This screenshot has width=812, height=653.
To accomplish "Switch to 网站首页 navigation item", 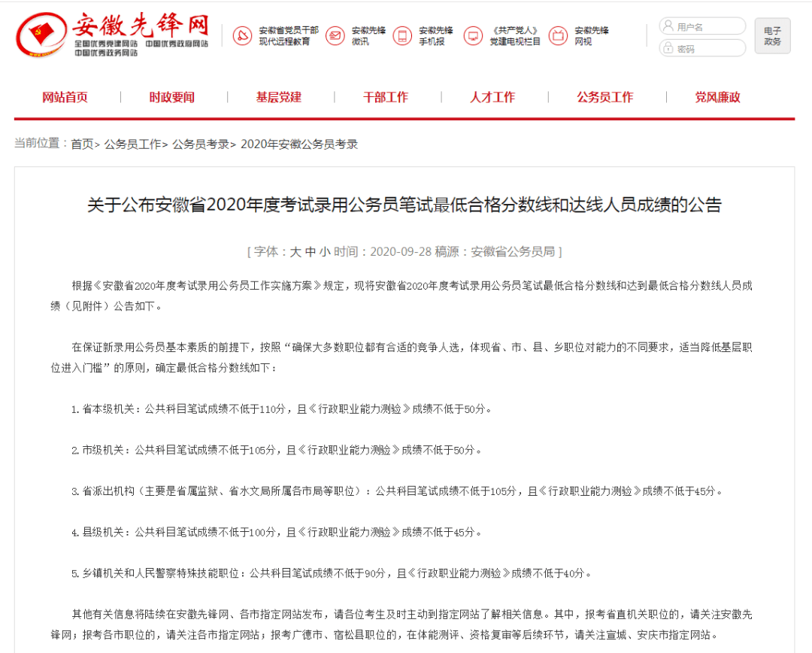I will pyautogui.click(x=65, y=97).
